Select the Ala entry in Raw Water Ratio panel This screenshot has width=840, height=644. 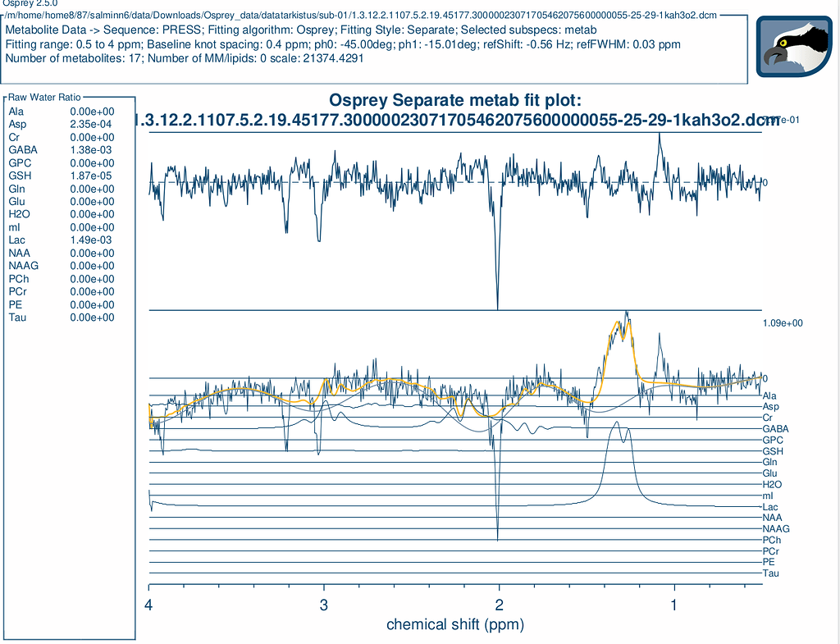[x=16, y=112]
